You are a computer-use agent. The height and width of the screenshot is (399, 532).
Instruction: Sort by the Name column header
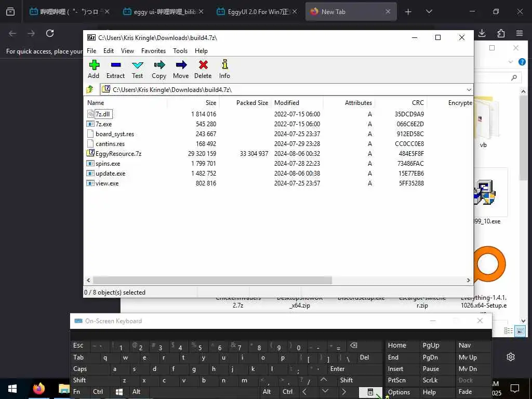[x=126, y=103]
